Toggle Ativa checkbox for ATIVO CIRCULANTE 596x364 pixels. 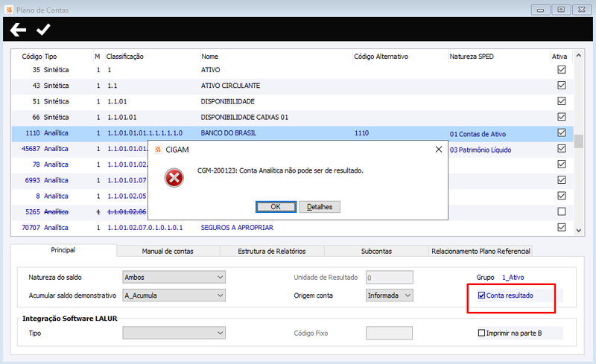[562, 85]
